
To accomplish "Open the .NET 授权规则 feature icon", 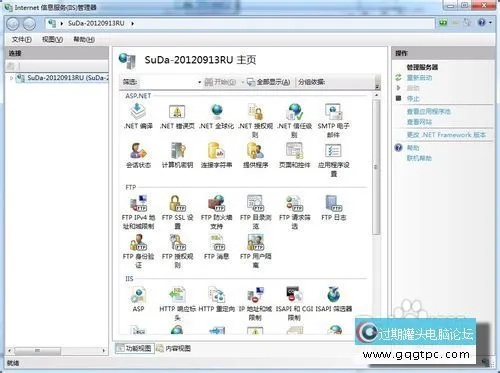I will click(x=255, y=120).
